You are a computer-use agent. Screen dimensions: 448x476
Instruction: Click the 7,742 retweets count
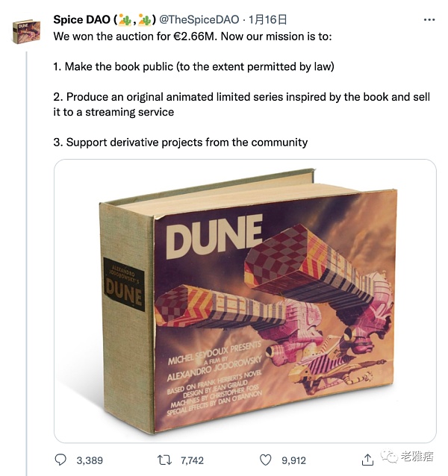193,460
